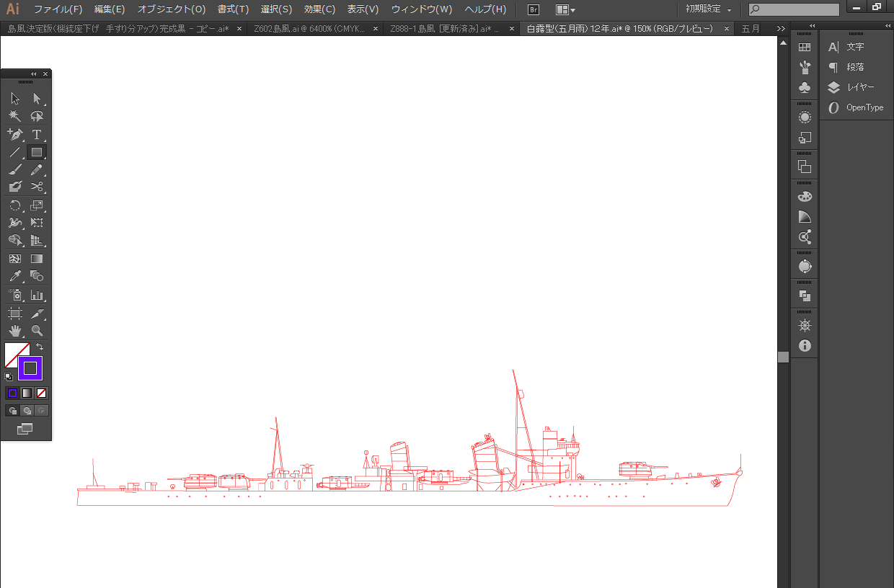The height and width of the screenshot is (588, 894).
Task: Select the Line Segment tool
Action: coord(15,152)
